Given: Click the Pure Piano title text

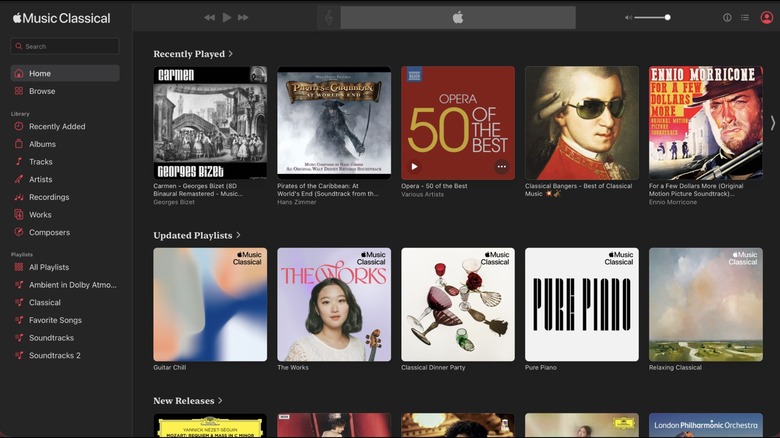Looking at the screenshot, I should 541,367.
